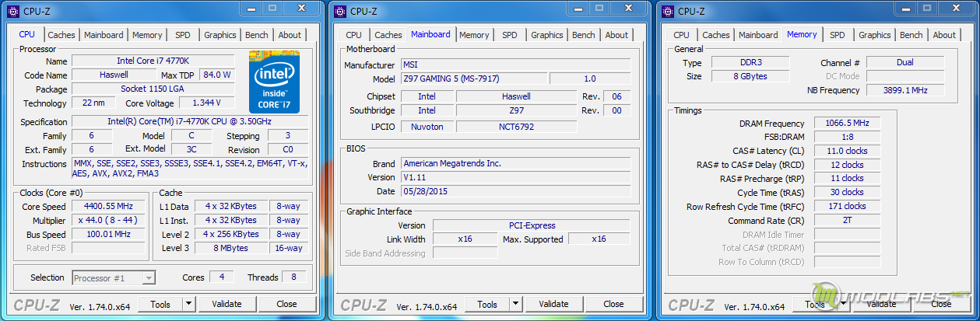Click Validate button in the CPU window
980x321 pixels.
click(x=227, y=304)
